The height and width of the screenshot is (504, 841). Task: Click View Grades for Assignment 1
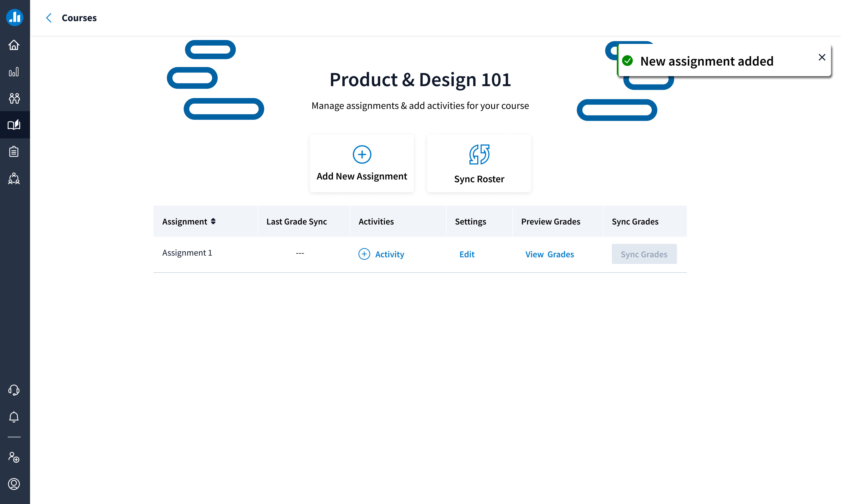(x=549, y=254)
